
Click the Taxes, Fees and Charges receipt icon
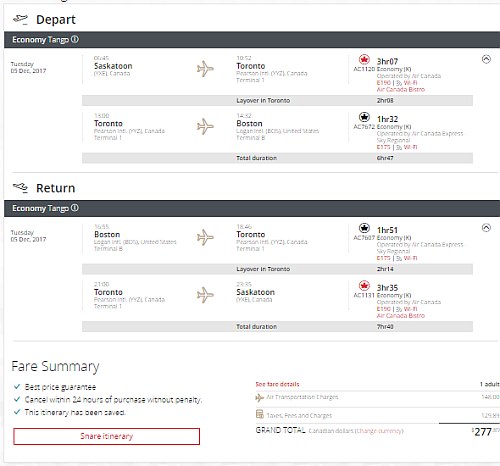click(260, 414)
